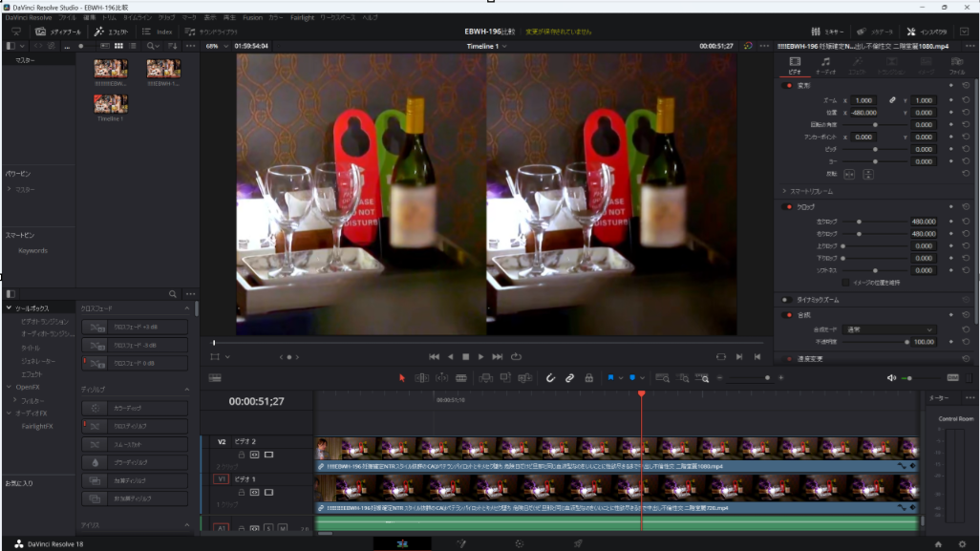Viewport: 980px width, 551px height.
Task: Disable the Transform section toggle
Action: point(788,86)
